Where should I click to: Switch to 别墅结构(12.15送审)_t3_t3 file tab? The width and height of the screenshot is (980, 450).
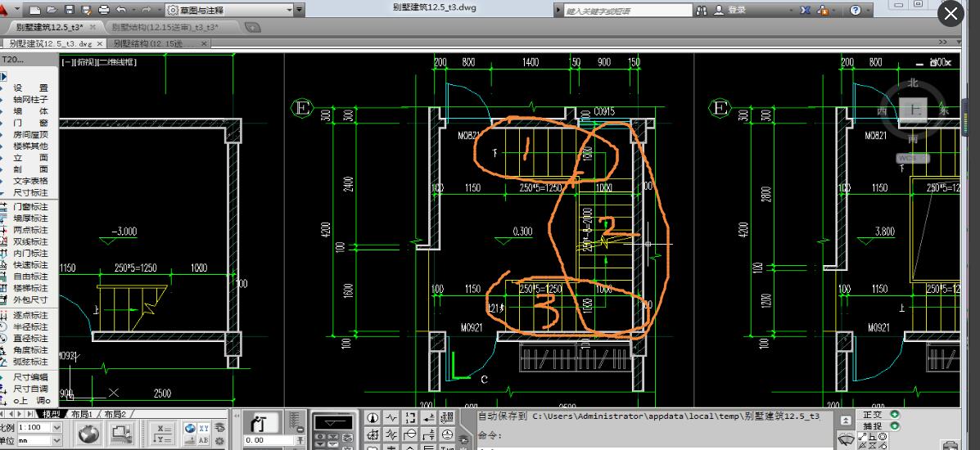[165, 27]
